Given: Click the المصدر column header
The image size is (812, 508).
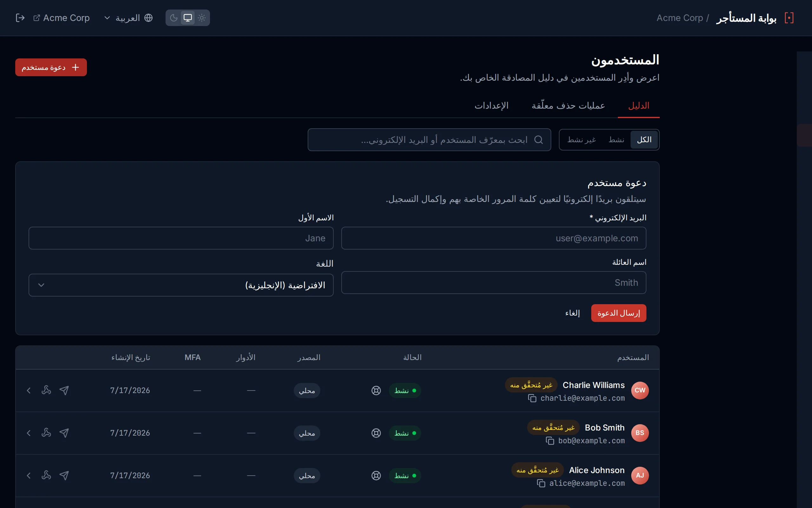Looking at the screenshot, I should point(309,358).
